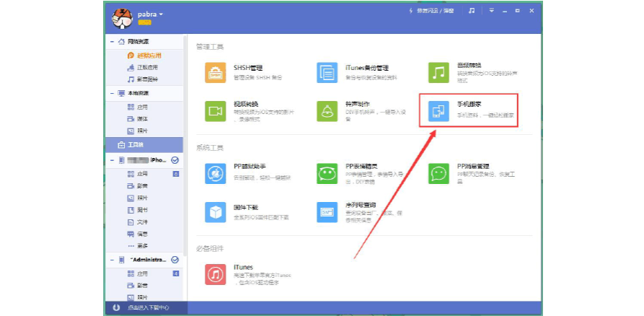Screen dimensions: 644x316
Task: Select the books 图书 item under iPhone
Action: tap(138, 210)
